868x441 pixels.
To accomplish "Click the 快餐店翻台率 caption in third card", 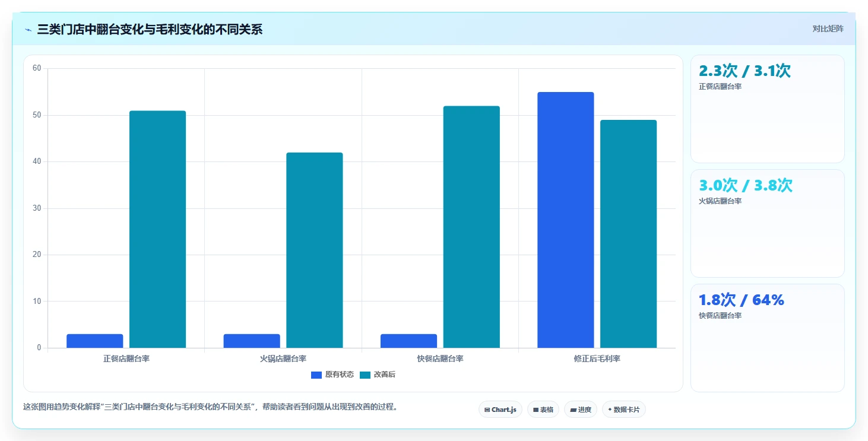I will click(x=720, y=316).
